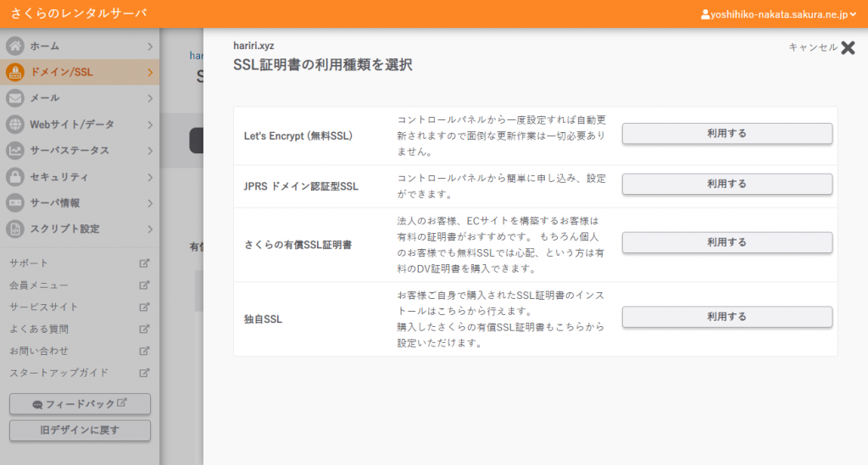Viewport: 868px width, 465px height.
Task: Click the Let's Encrypt (無料SSL) label
Action: [298, 136]
